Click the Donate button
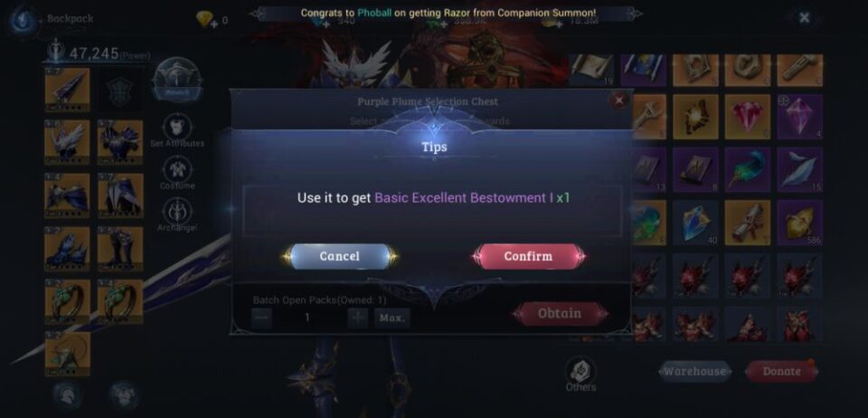 (781, 372)
